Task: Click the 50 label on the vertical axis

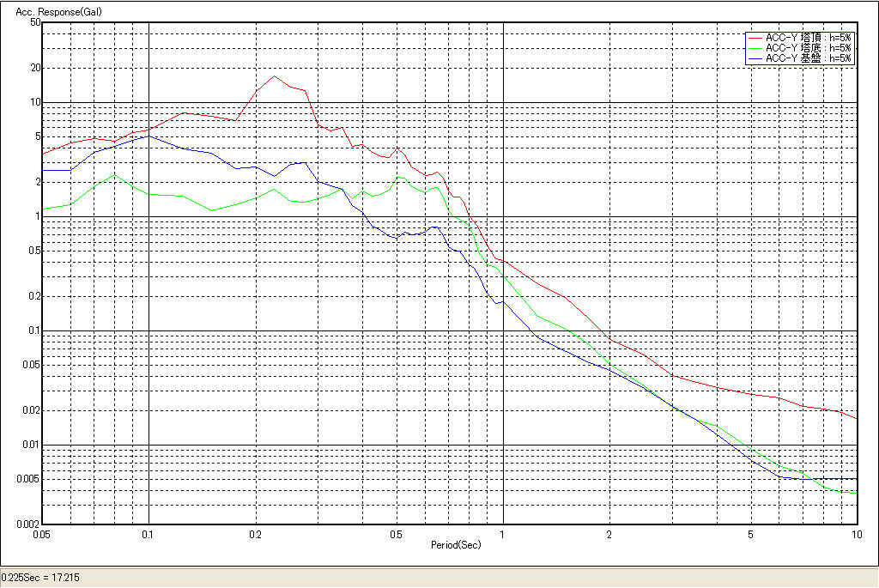Action: [x=35, y=22]
